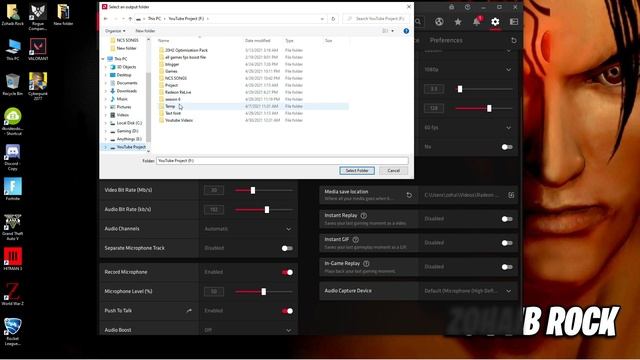Reset Preferences tab to defaults icon

pyautogui.click(x=514, y=40)
